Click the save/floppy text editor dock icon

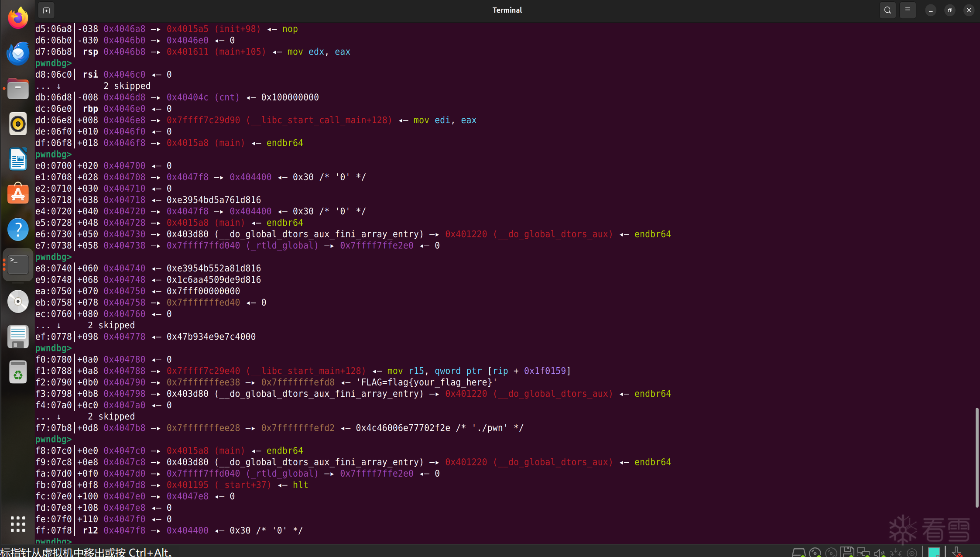[x=18, y=337]
